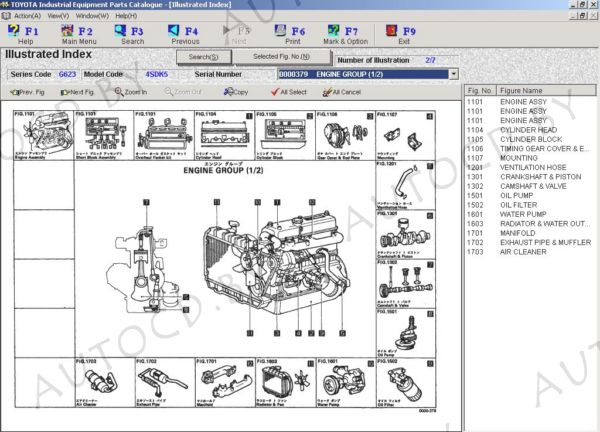The height and width of the screenshot is (432, 600).
Task: Select 1201 VENTILATION HOSE row
Action: (530, 168)
